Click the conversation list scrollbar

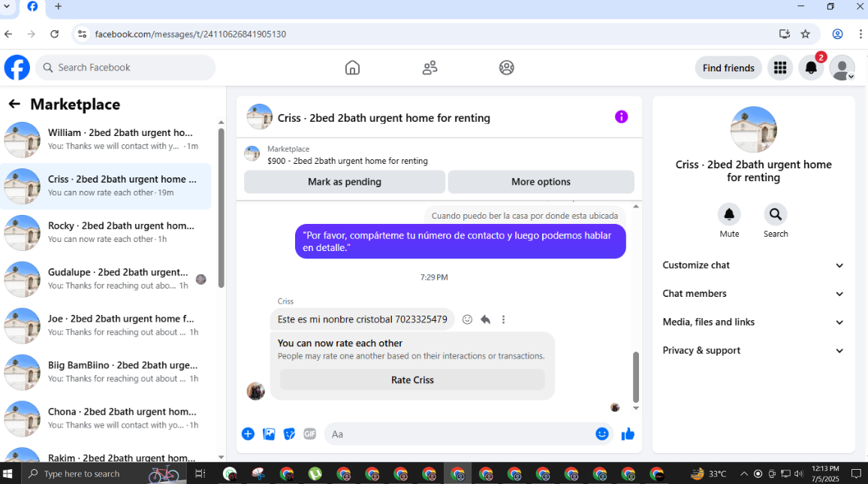[x=222, y=208]
